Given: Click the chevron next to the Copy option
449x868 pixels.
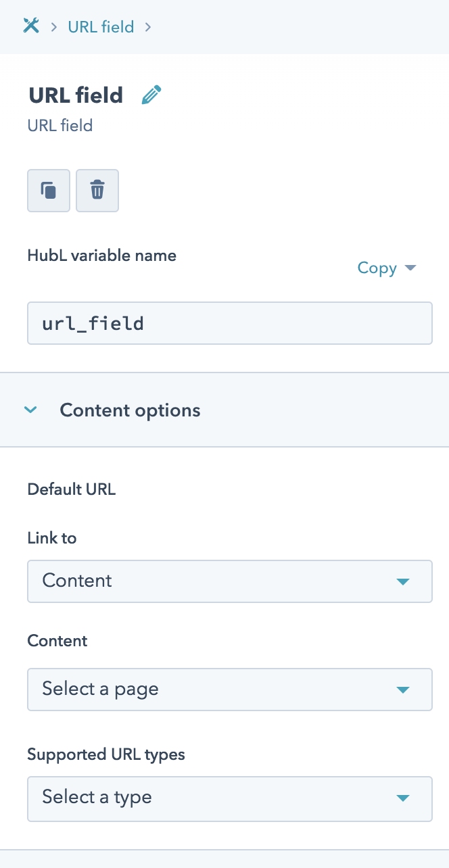Looking at the screenshot, I should [x=410, y=268].
